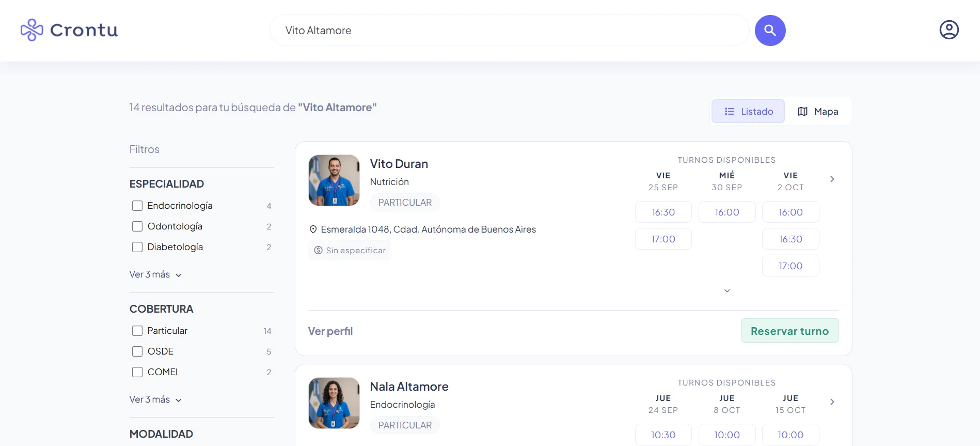Screen dimensions: 980x446
Task: Switch to the Listado view tab
Action: pyautogui.click(x=748, y=112)
